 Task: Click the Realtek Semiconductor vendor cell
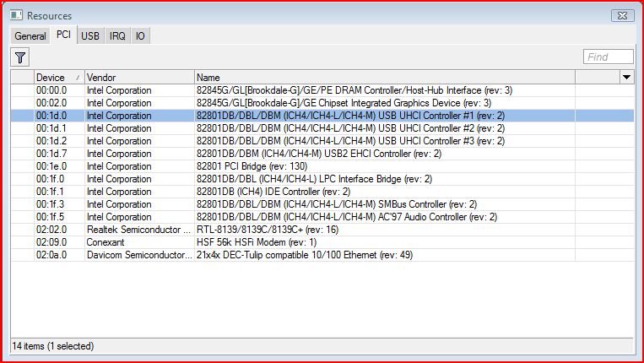[x=138, y=230]
